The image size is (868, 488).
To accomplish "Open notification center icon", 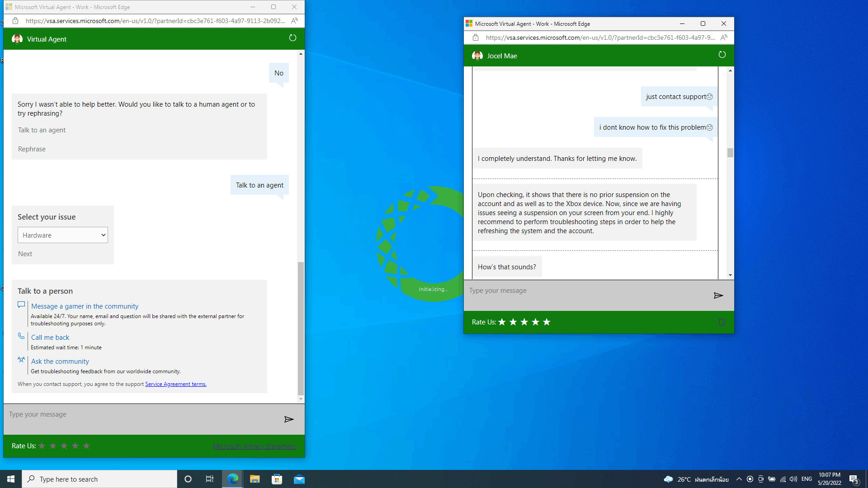I will [854, 479].
